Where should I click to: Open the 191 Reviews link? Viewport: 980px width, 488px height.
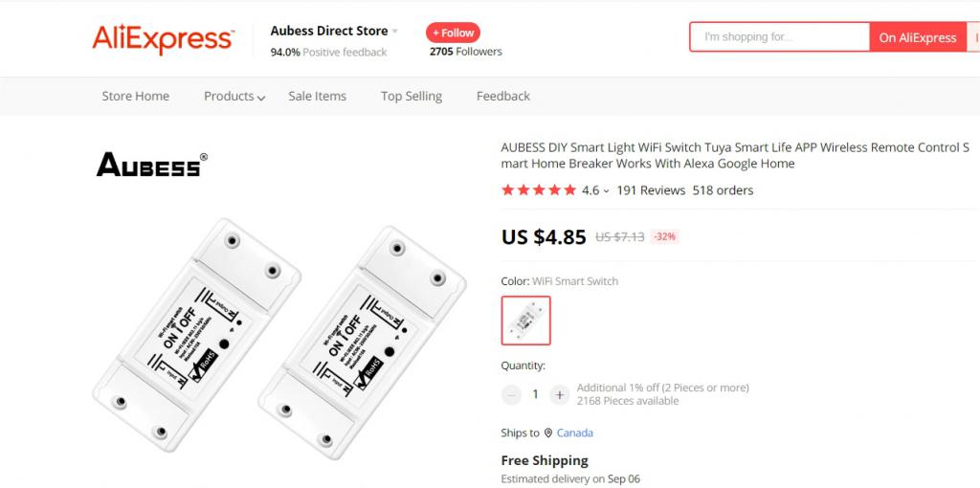click(651, 190)
